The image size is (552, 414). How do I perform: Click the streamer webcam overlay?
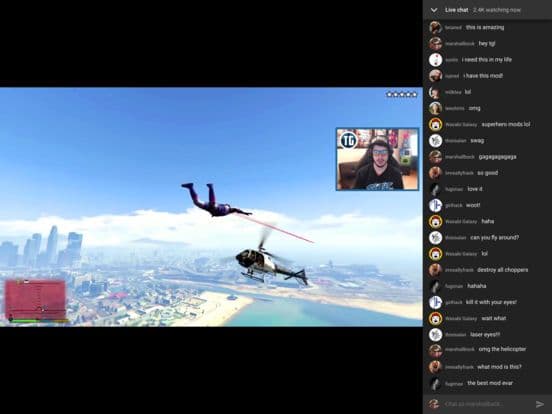coord(377,159)
